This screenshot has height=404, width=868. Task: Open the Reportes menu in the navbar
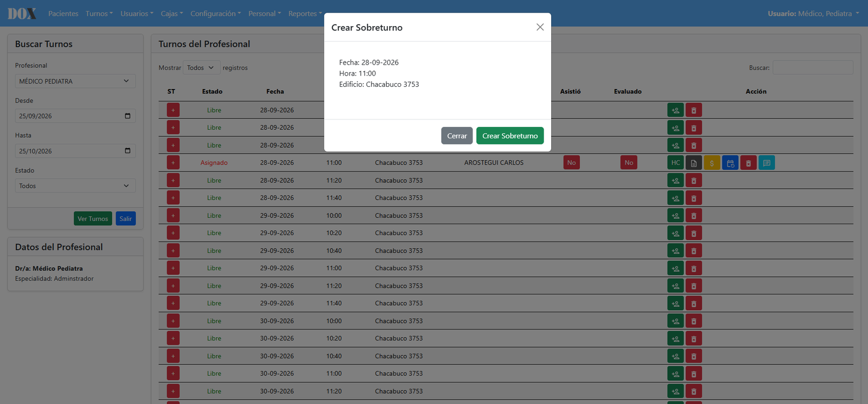coord(305,14)
